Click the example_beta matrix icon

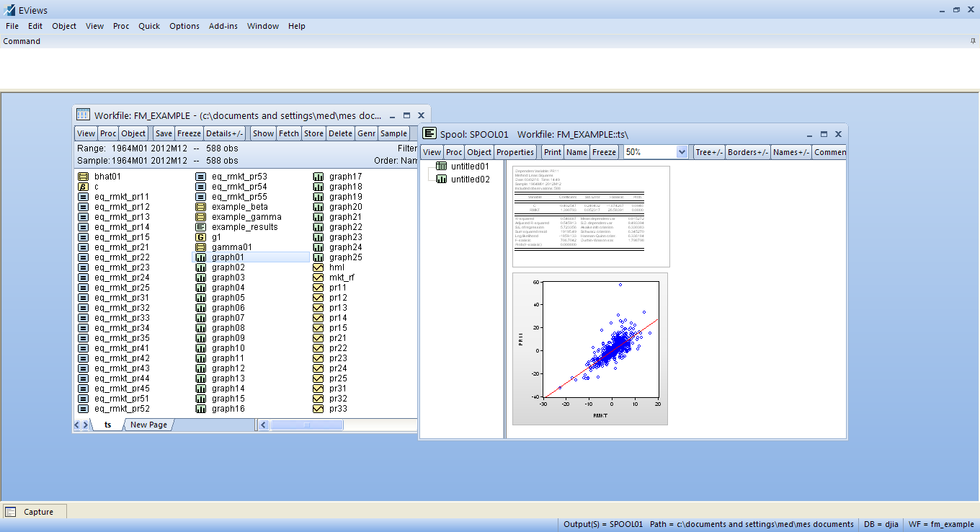(x=200, y=207)
